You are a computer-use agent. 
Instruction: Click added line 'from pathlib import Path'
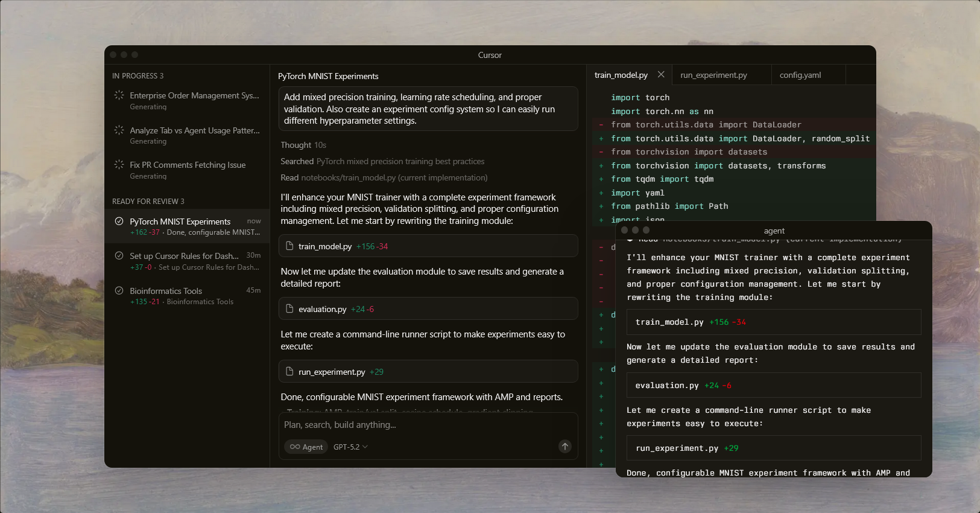[x=734, y=206]
